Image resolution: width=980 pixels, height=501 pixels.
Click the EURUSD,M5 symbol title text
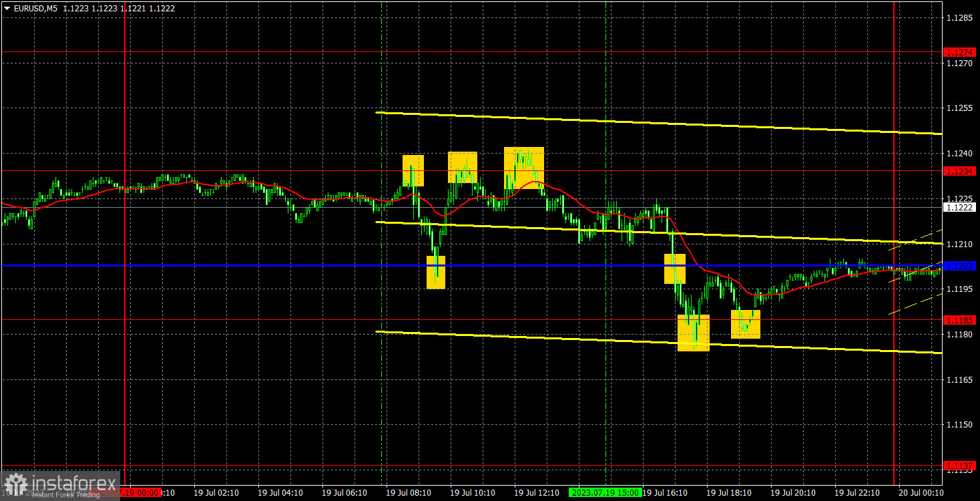[35, 8]
